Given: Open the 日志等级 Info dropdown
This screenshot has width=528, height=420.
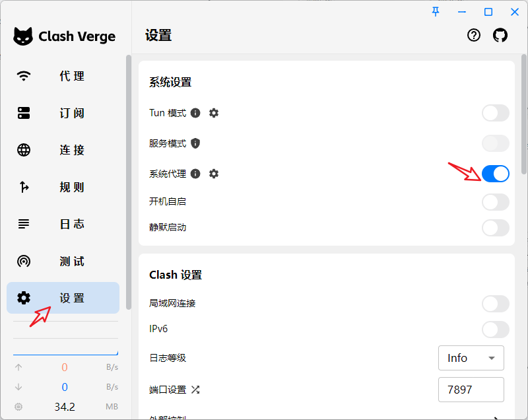Looking at the screenshot, I should click(x=471, y=358).
